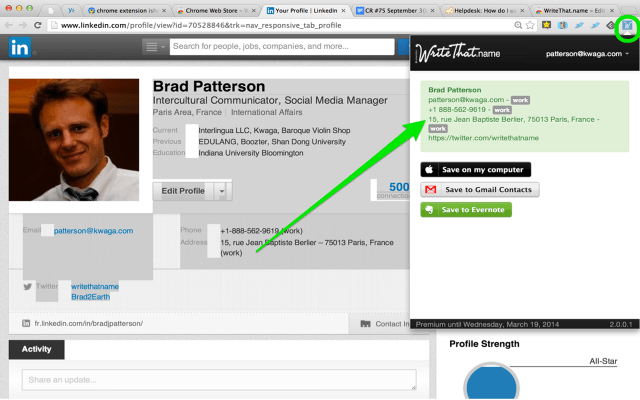Click the WriteThat.name logo in panel
Viewport: 640px width, 400px height.
click(x=458, y=53)
